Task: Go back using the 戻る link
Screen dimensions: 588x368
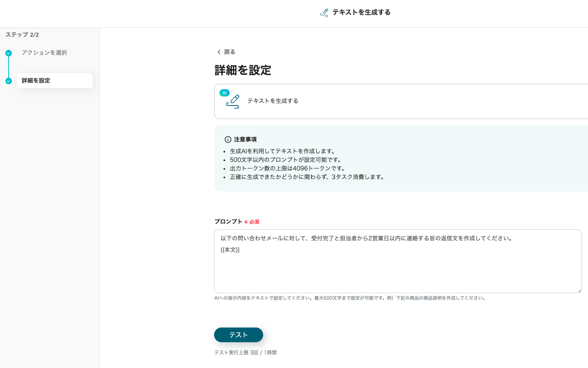Action: tap(229, 52)
